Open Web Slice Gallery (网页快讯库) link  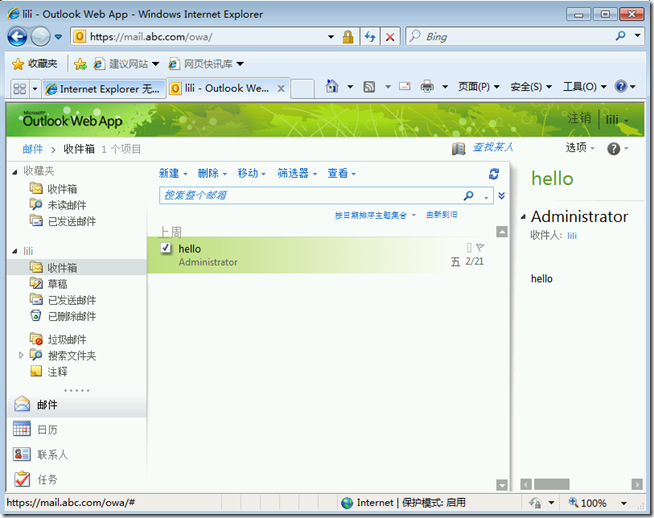pos(206,64)
